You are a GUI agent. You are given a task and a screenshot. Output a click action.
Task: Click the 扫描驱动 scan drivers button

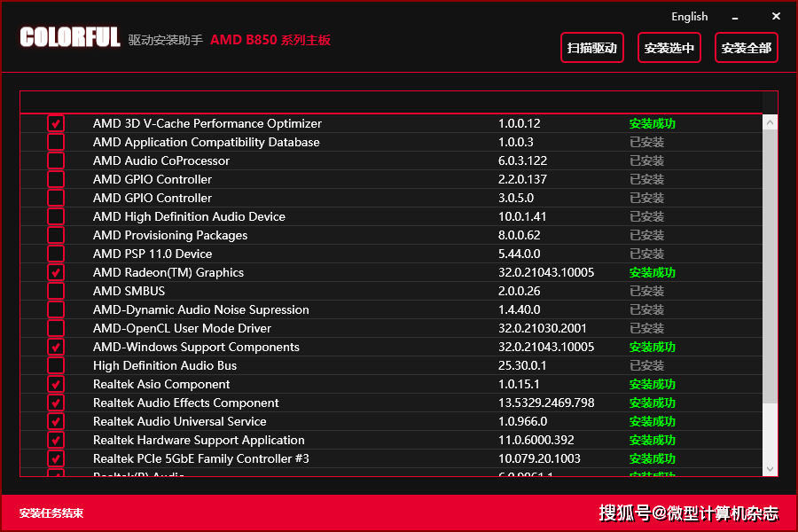[x=592, y=48]
